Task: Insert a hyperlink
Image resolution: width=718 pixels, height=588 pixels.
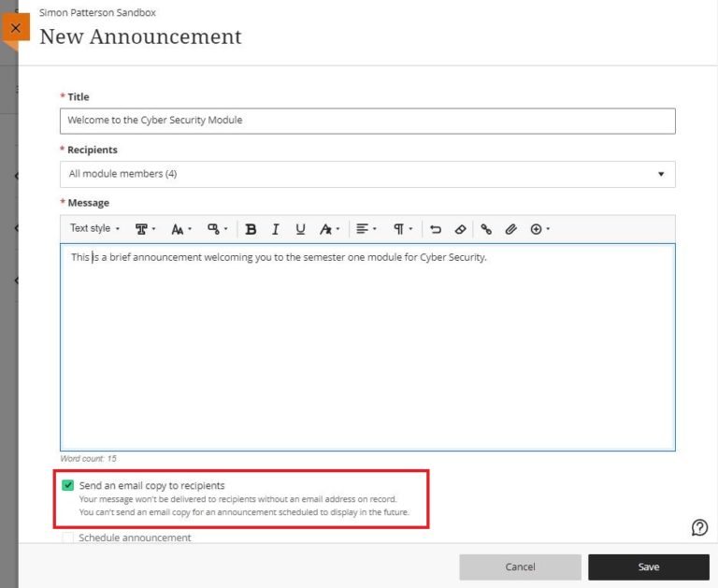Action: coord(486,229)
